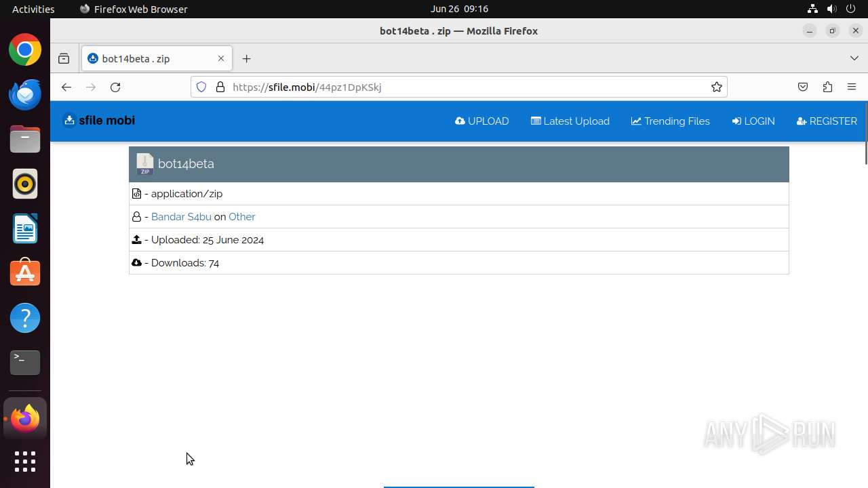The height and width of the screenshot is (488, 868).
Task: Click the bot14beta file title
Action: point(186,164)
